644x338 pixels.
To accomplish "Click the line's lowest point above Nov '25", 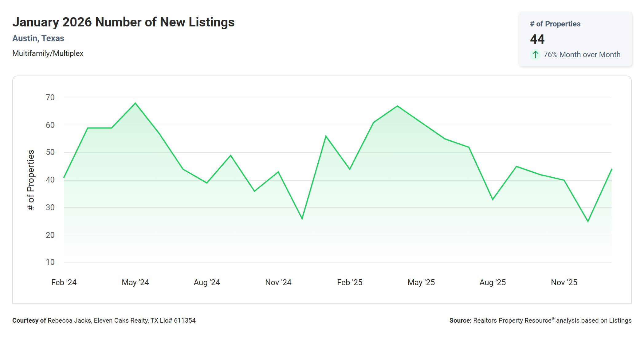I will point(588,222).
